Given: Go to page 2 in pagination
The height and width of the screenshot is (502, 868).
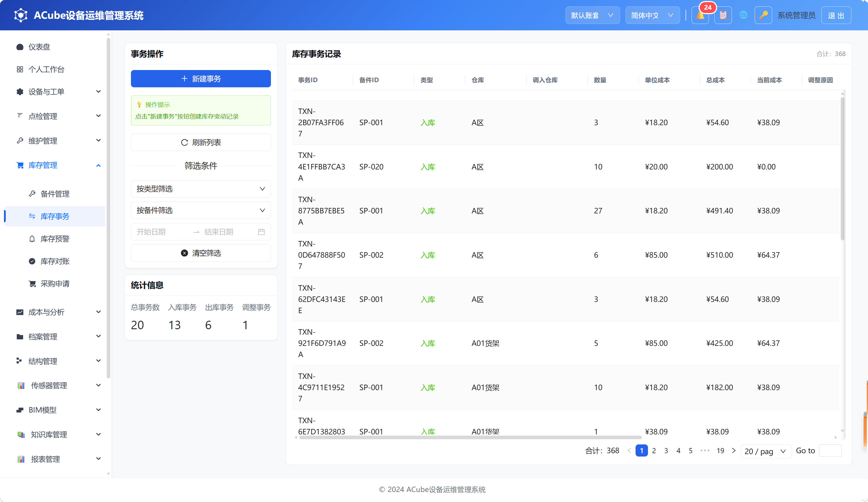Looking at the screenshot, I should click(654, 451).
